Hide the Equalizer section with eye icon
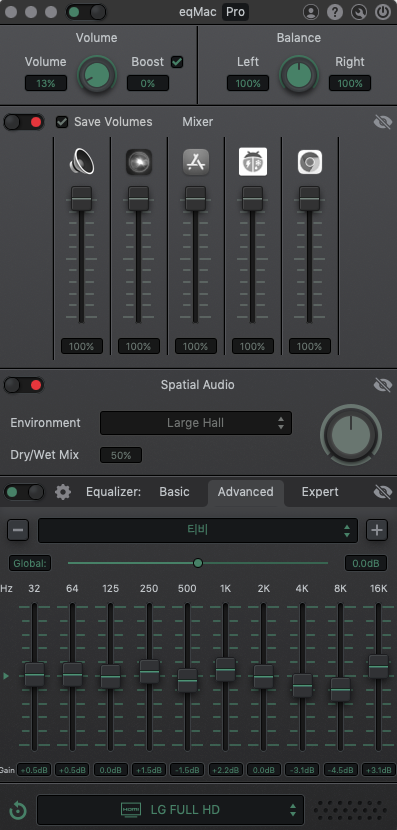 click(x=382, y=492)
